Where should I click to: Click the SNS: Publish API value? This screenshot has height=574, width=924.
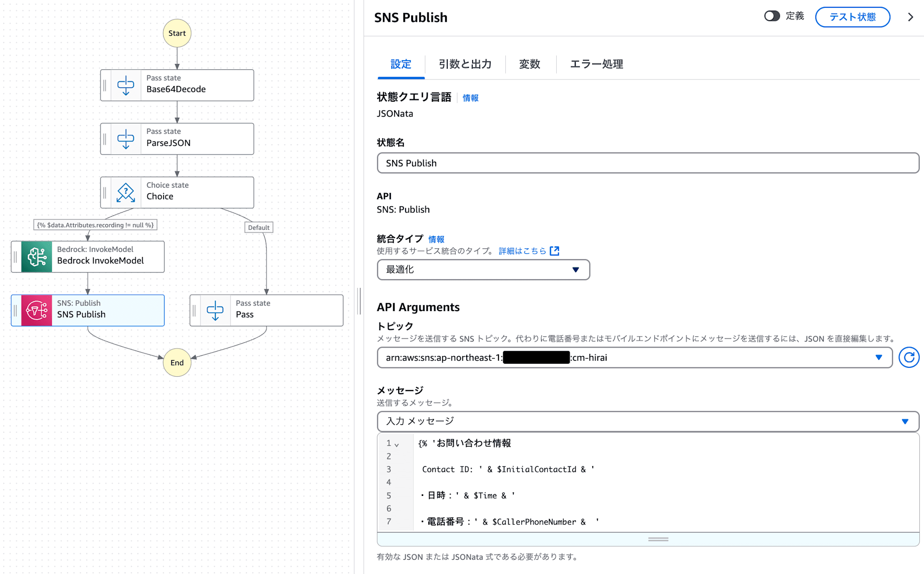tap(403, 209)
